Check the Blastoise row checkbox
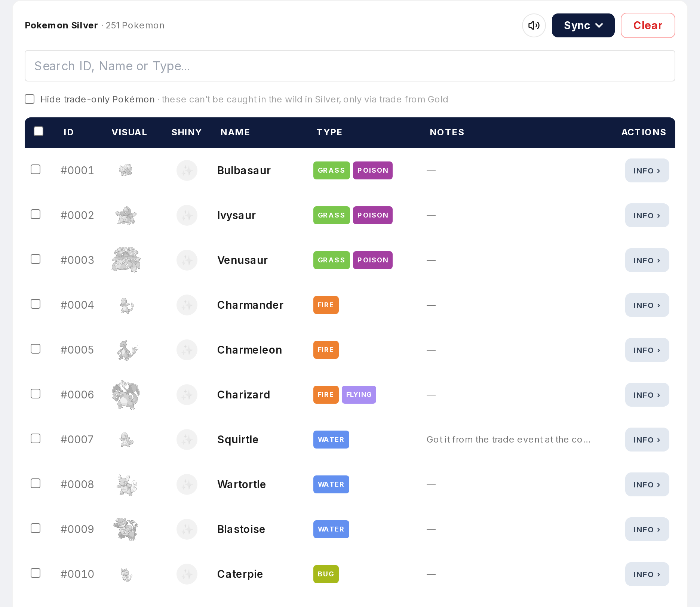This screenshot has height=607, width=700. [36, 528]
